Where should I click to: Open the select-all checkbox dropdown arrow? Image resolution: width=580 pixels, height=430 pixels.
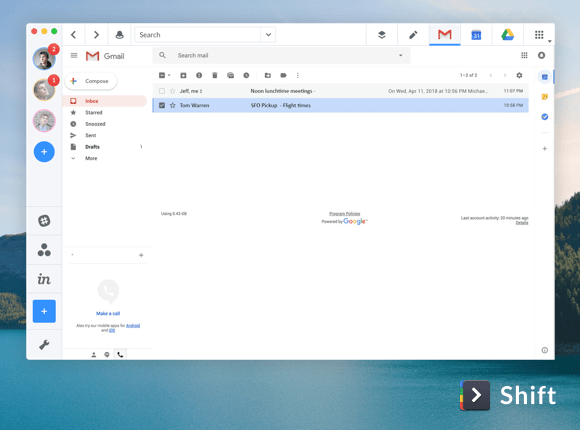[x=169, y=75]
